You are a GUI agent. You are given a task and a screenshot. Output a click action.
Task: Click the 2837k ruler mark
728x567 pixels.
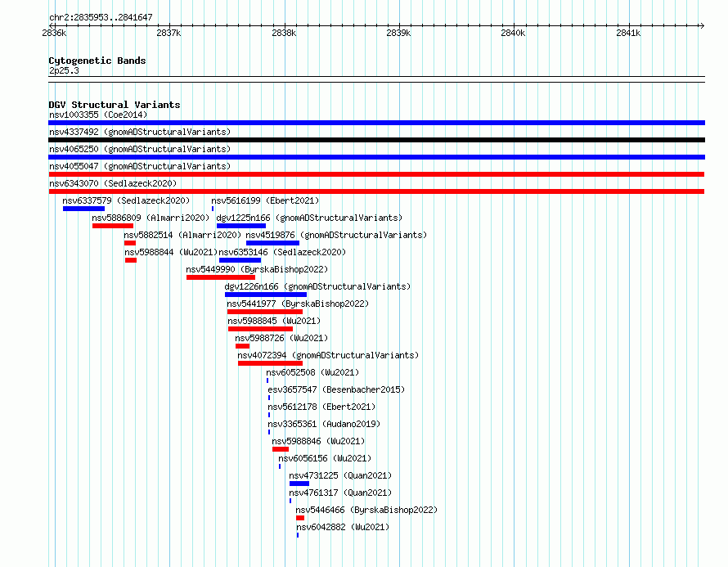pyautogui.click(x=169, y=33)
